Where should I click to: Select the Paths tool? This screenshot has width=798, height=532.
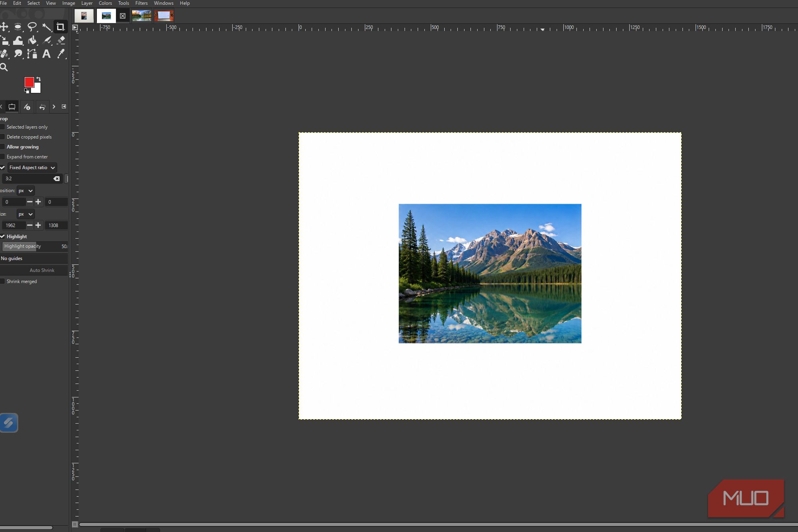click(x=32, y=54)
